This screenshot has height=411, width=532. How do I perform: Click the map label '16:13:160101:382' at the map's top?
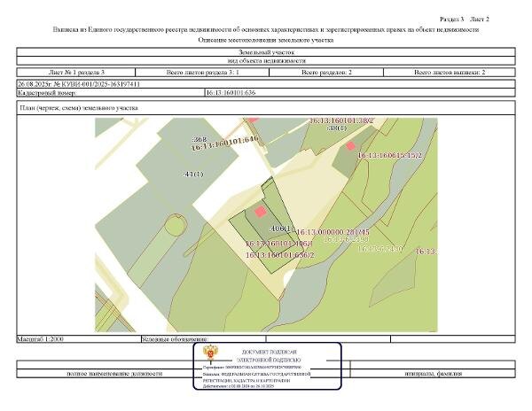341,120
